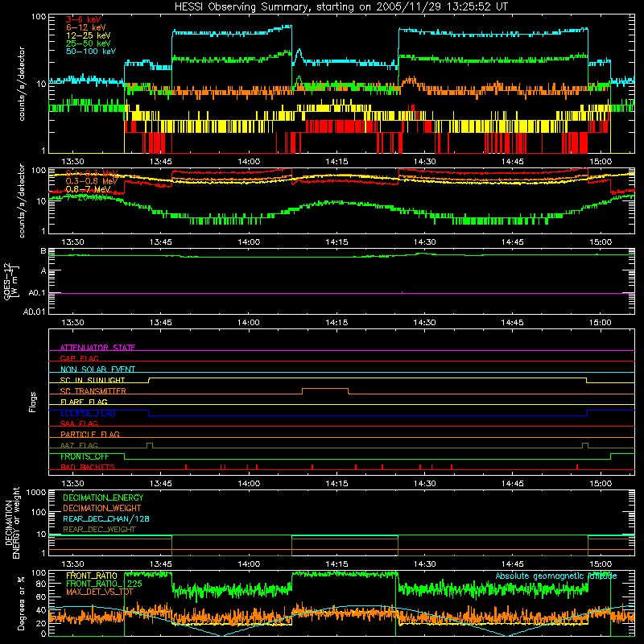Click the REAR_DEC_WEIGHT legend label

tap(99, 530)
